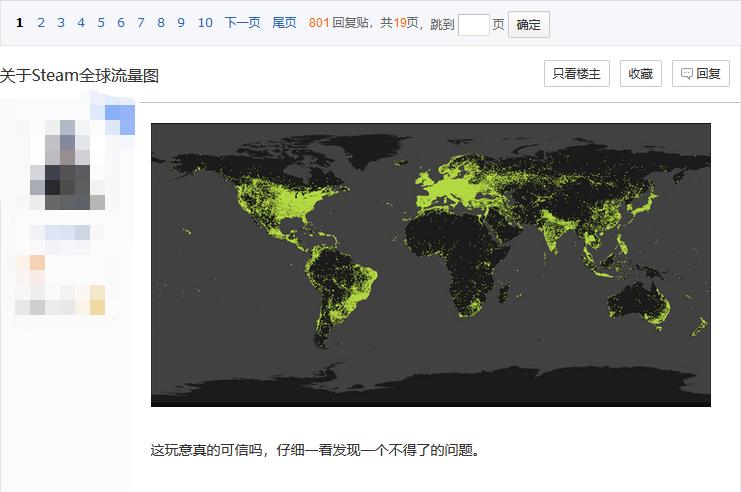Image resolution: width=741 pixels, height=492 pixels.
Task: Go to page 9
Action: click(181, 23)
